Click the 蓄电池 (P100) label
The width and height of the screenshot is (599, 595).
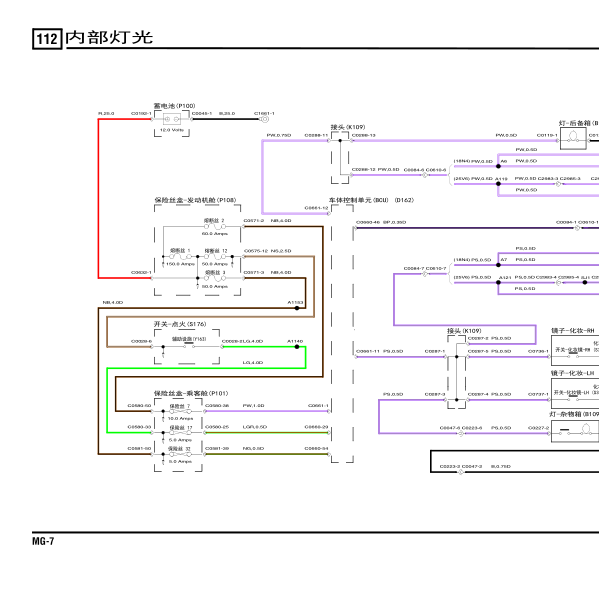tap(174, 106)
